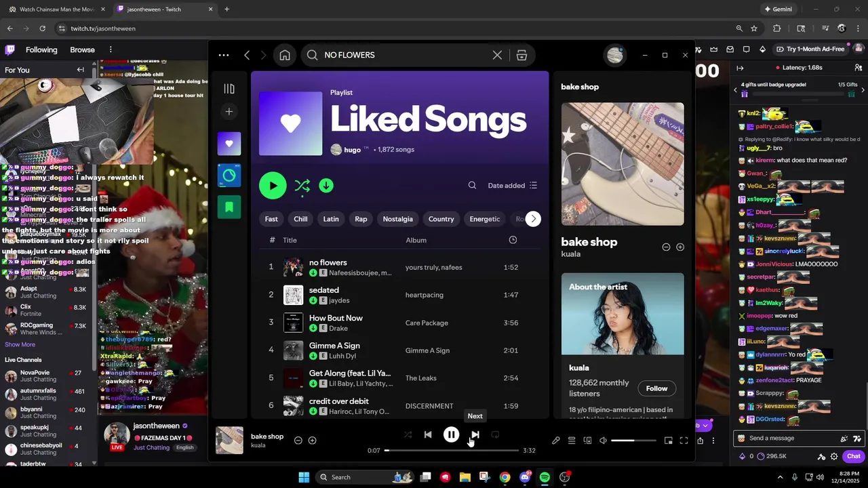Clear the NO FLOWERS search field

(497, 55)
